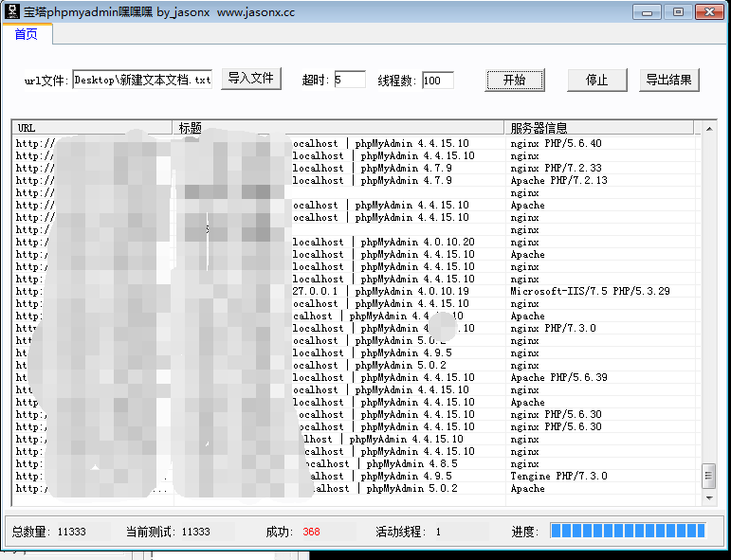Click the scroll down arrow of results list

click(707, 497)
